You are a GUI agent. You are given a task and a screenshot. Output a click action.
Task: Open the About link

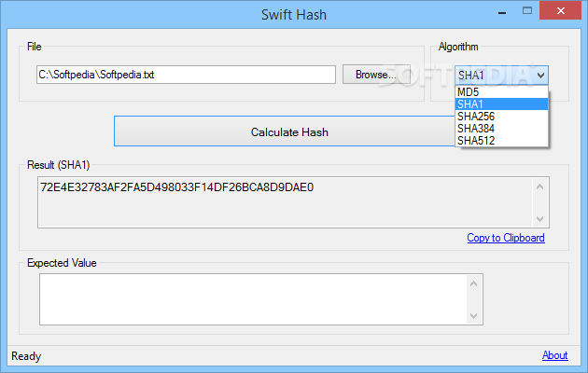click(x=555, y=355)
